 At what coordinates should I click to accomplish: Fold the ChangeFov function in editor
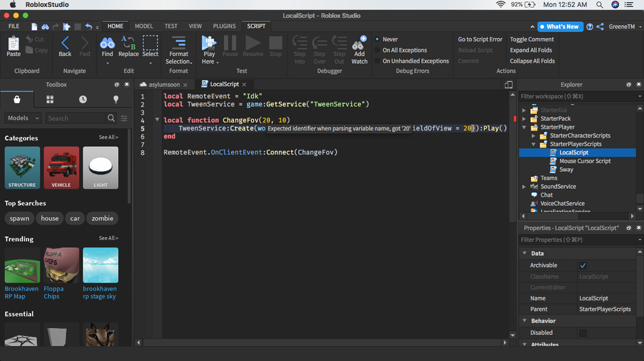pos(157,120)
